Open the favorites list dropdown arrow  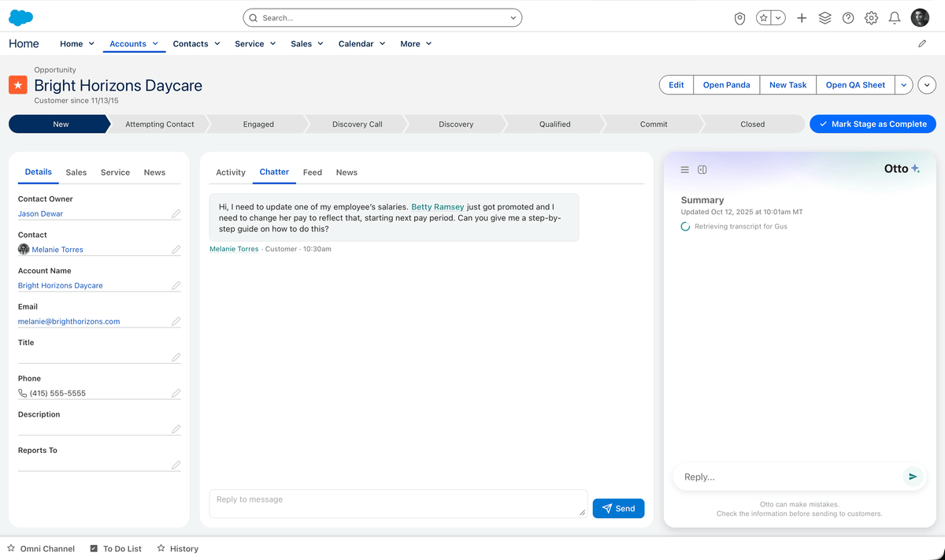pos(778,17)
